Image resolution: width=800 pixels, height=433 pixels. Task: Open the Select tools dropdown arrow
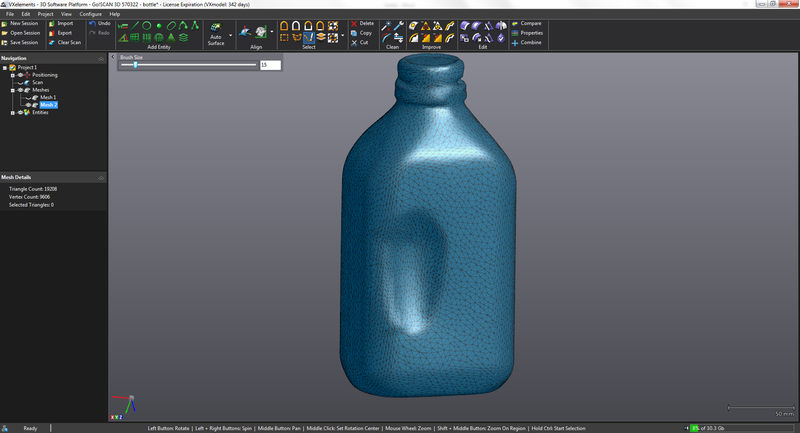[342, 35]
